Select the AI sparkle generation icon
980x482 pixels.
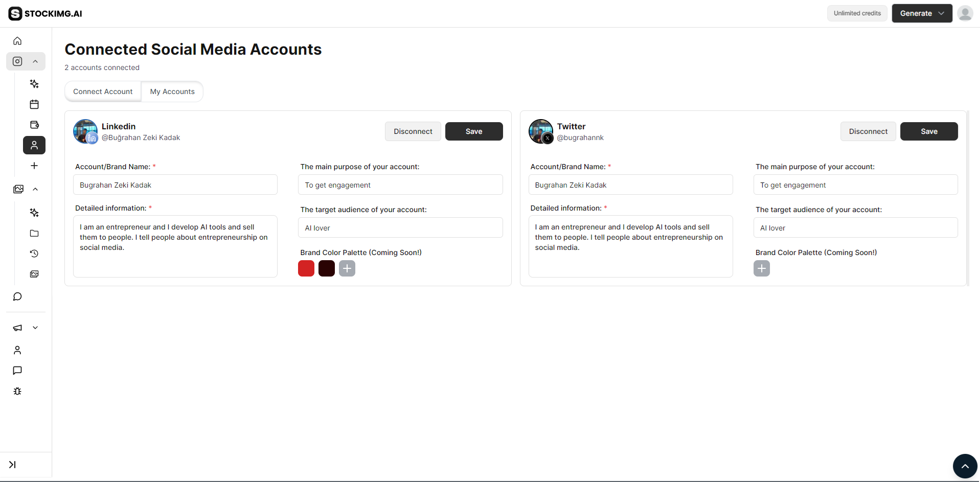[34, 83]
